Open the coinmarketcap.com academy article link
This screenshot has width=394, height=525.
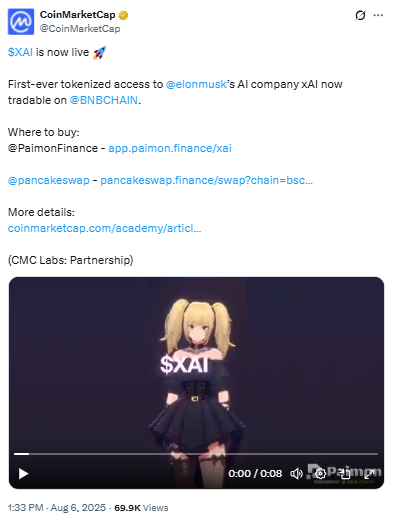point(104,228)
